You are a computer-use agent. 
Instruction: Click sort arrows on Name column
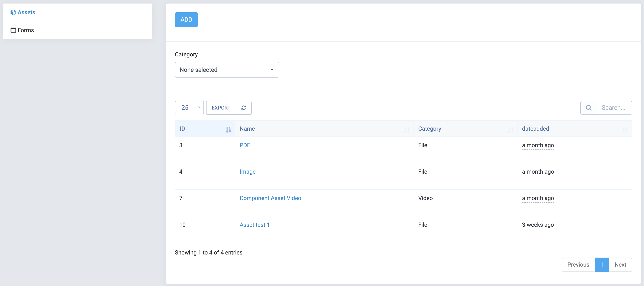[407, 130]
